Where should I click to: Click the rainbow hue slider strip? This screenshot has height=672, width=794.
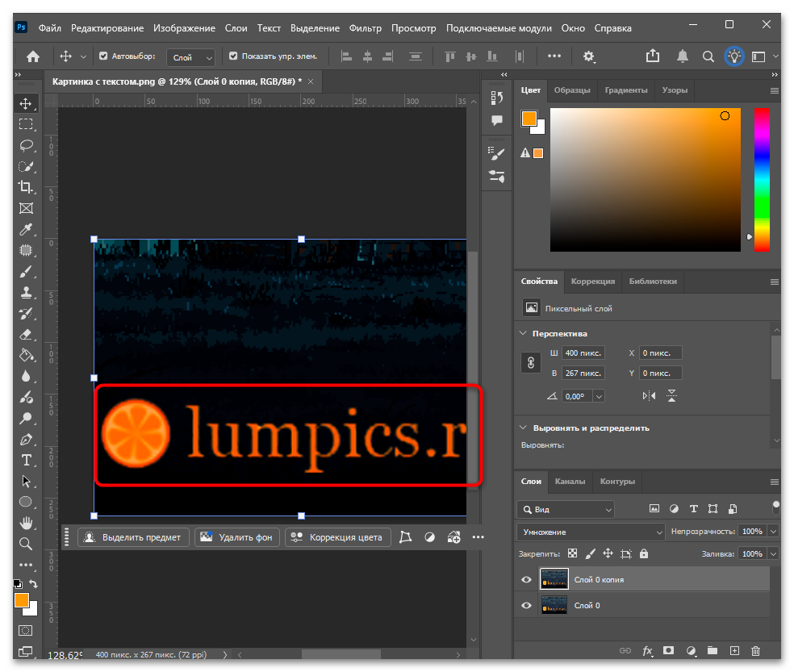(762, 180)
